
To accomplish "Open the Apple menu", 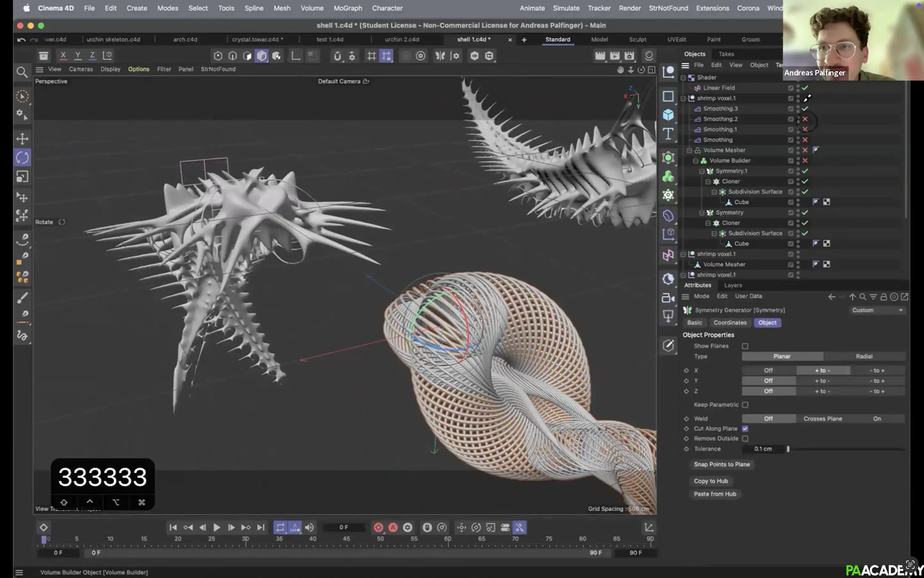I will (26, 8).
